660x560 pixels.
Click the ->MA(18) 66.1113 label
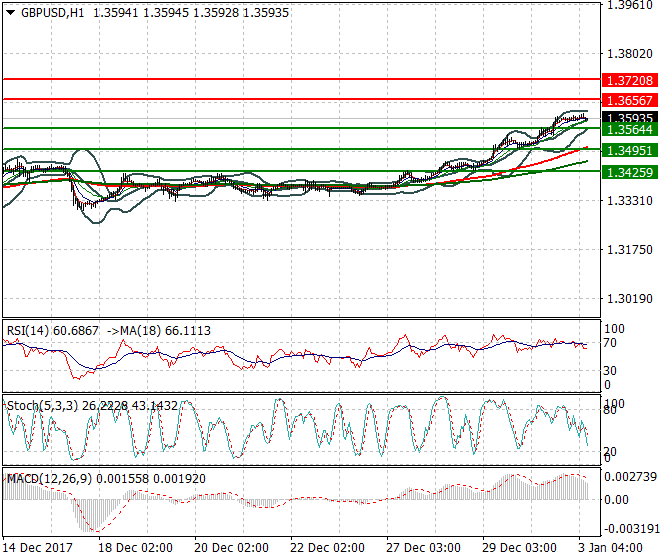pyautogui.click(x=159, y=331)
